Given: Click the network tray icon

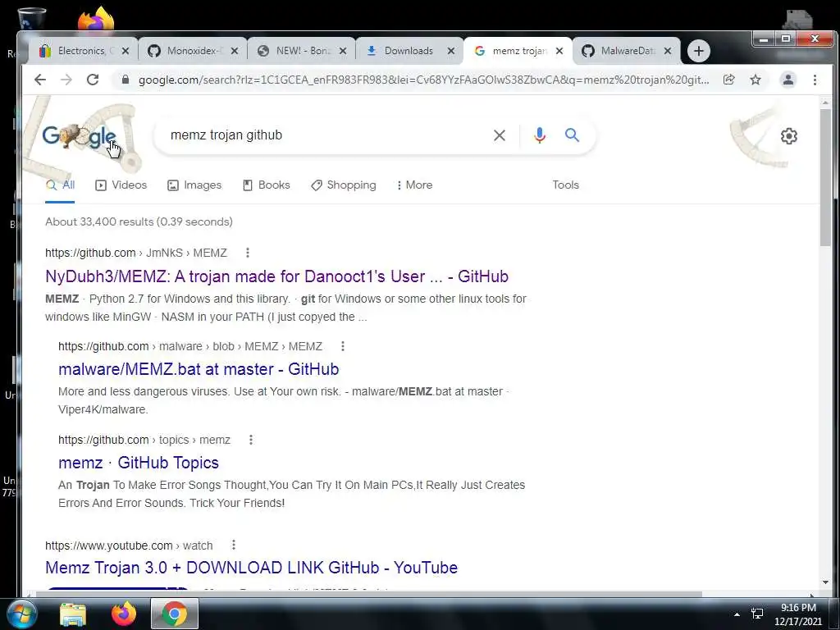Looking at the screenshot, I should pos(757,614).
